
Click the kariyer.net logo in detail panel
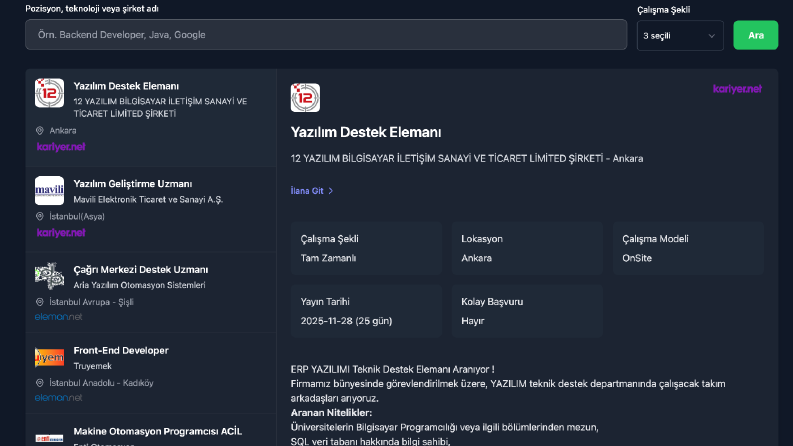click(x=737, y=89)
